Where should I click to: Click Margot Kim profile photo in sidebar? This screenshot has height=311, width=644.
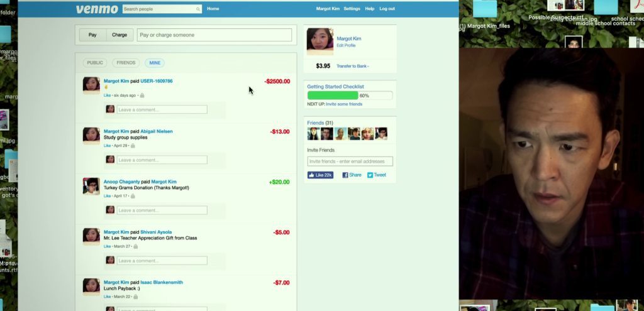coord(320,41)
